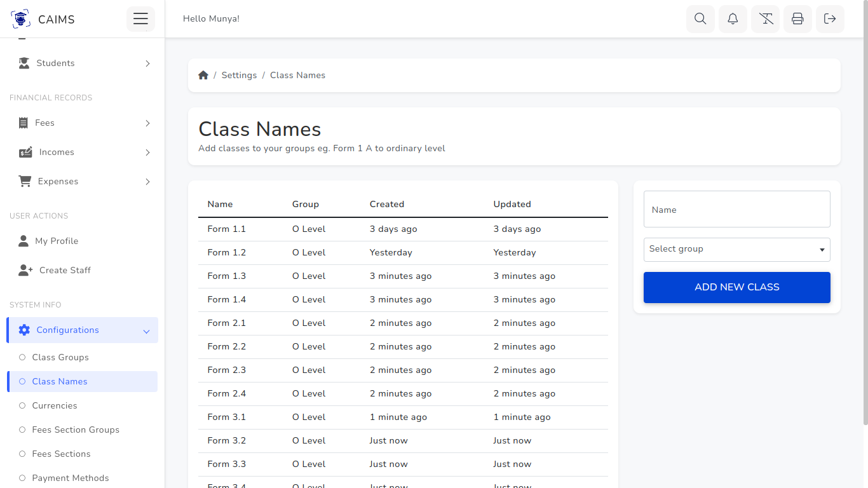Click the text format toolbar icon
The image size is (868, 488).
(x=765, y=19)
